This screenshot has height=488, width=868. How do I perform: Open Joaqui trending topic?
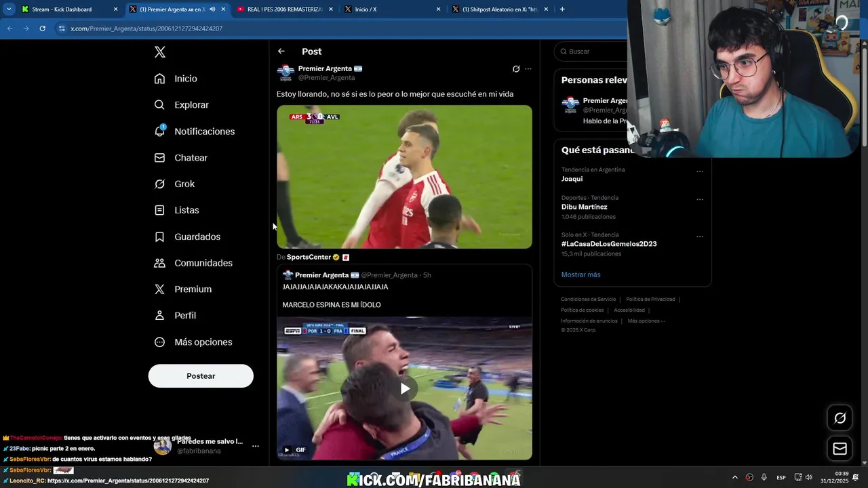click(x=572, y=179)
